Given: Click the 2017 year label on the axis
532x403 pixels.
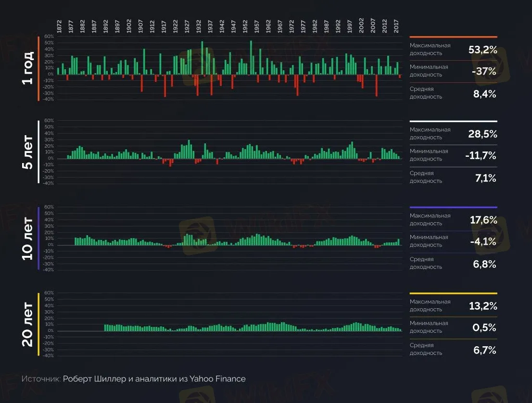Looking at the screenshot, I should coord(396,26).
